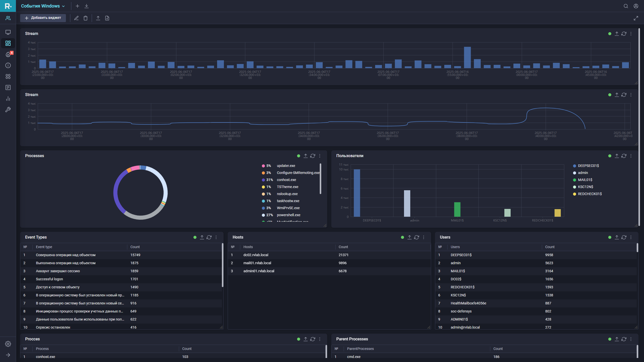The image size is (644, 362).
Task: Open the wrench tools sidebar icon
Action: pyautogui.click(x=8, y=110)
